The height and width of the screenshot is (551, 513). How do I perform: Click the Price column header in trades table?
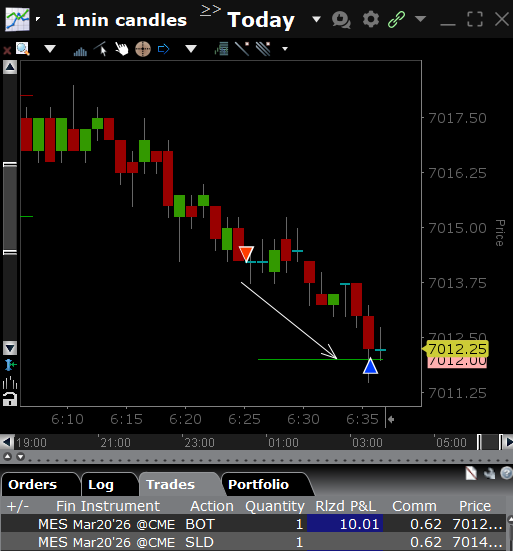click(475, 506)
